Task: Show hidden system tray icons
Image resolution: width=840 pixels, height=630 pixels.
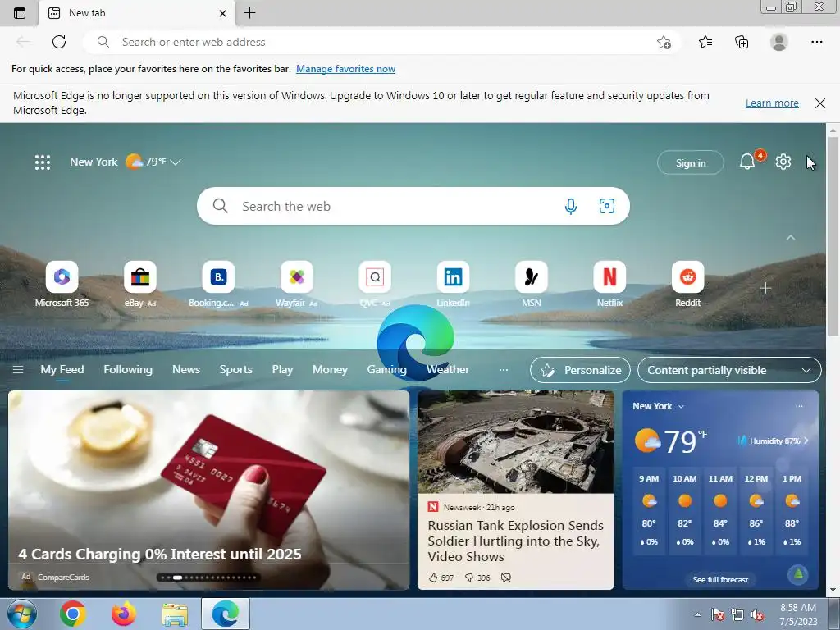Action: 697,614
